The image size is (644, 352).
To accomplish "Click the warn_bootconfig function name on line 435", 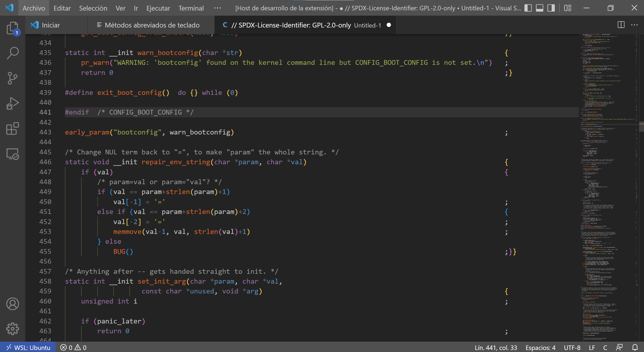I will coord(168,53).
